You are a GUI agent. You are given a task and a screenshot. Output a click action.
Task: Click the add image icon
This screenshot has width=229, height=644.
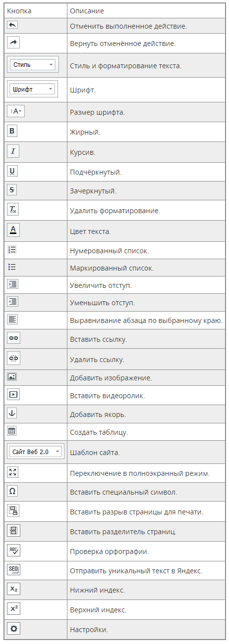pyautogui.click(x=12, y=377)
